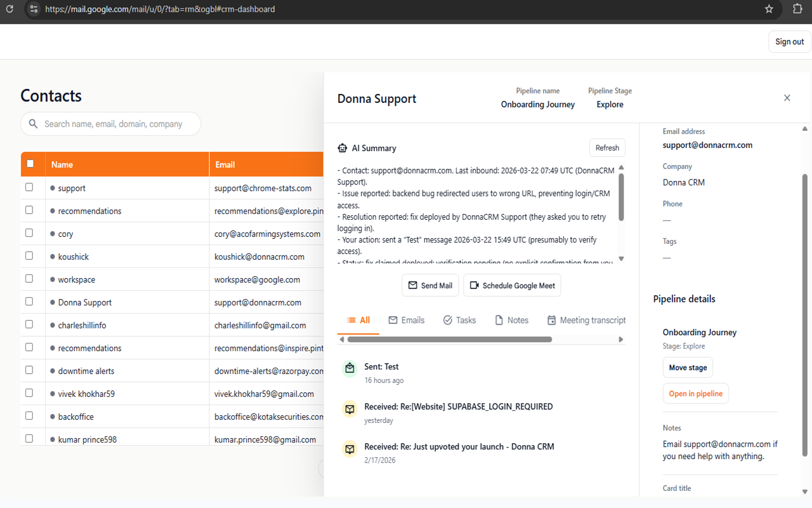The image size is (812, 508).
Task: Switch to the All activity tab
Action: (x=358, y=320)
